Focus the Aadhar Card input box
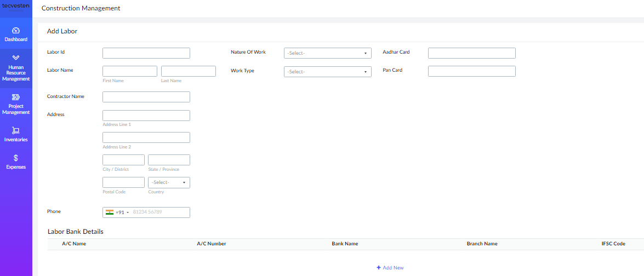Image resolution: width=644 pixels, height=276 pixels. coord(471,53)
